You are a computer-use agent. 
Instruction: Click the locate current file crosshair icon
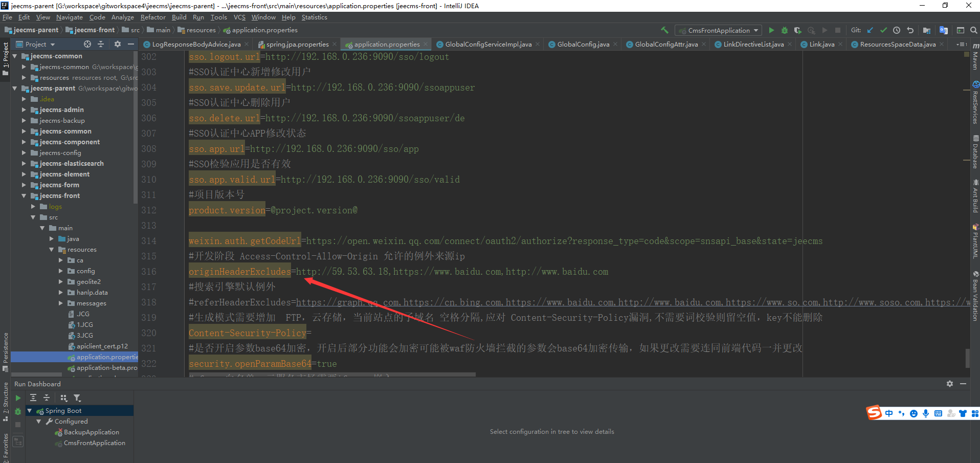click(x=87, y=44)
